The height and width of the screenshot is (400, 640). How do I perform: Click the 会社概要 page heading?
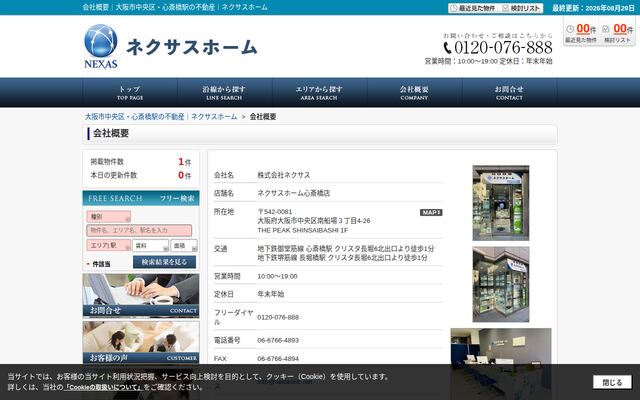coord(111,133)
